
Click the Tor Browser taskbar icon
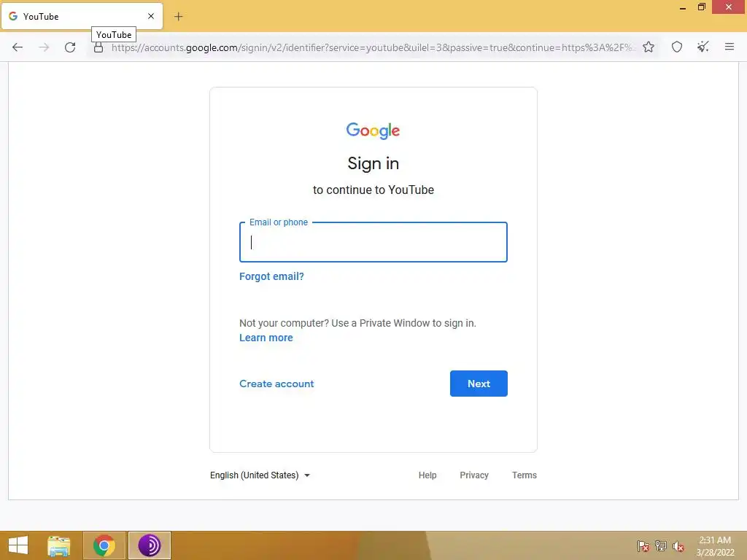tap(149, 545)
